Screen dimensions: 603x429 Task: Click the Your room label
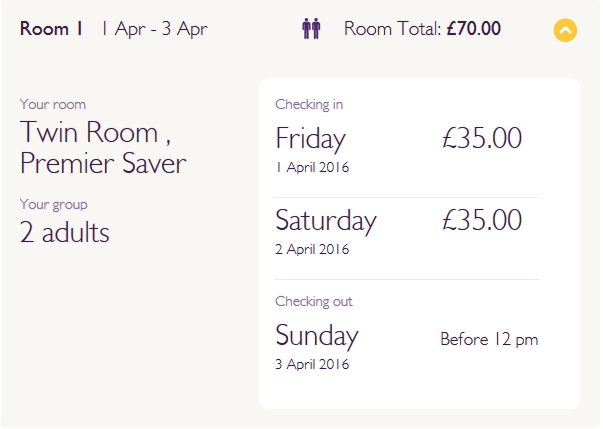[53, 105]
